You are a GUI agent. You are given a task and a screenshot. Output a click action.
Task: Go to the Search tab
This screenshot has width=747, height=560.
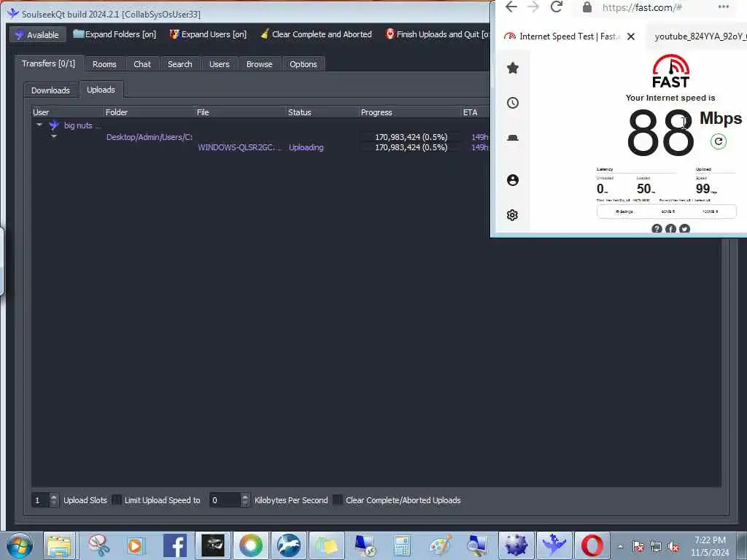tap(179, 64)
